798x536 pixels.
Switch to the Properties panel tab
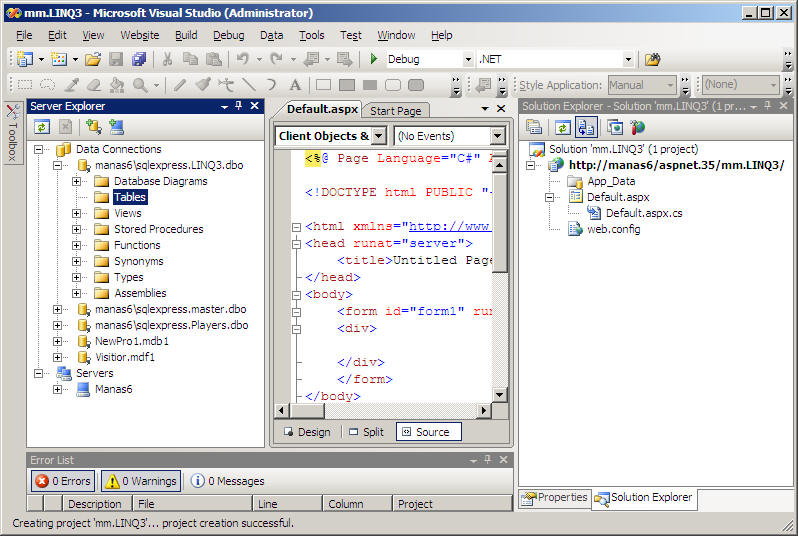click(555, 497)
